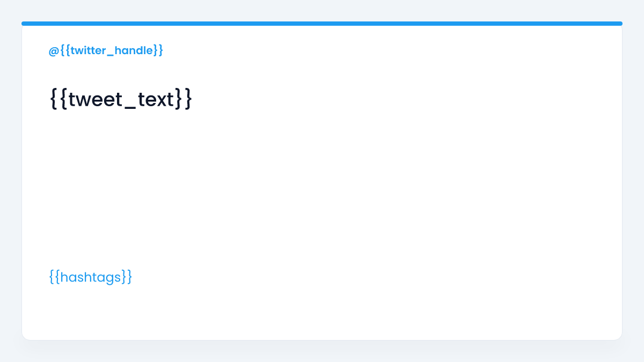Click the opening braces before hashtags
The height and width of the screenshot is (362, 644).
55,277
